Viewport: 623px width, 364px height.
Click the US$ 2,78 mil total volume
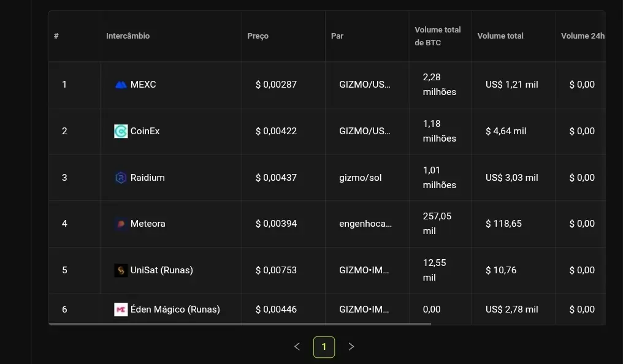(512, 309)
